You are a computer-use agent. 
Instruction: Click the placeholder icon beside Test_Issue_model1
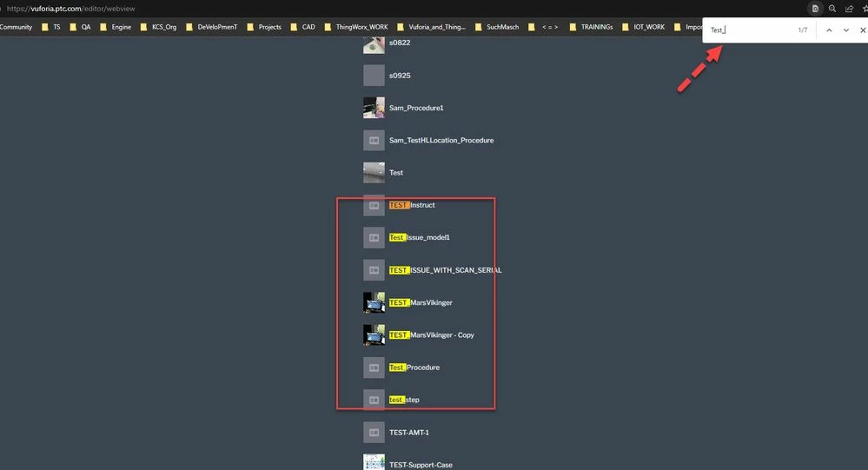tap(374, 237)
